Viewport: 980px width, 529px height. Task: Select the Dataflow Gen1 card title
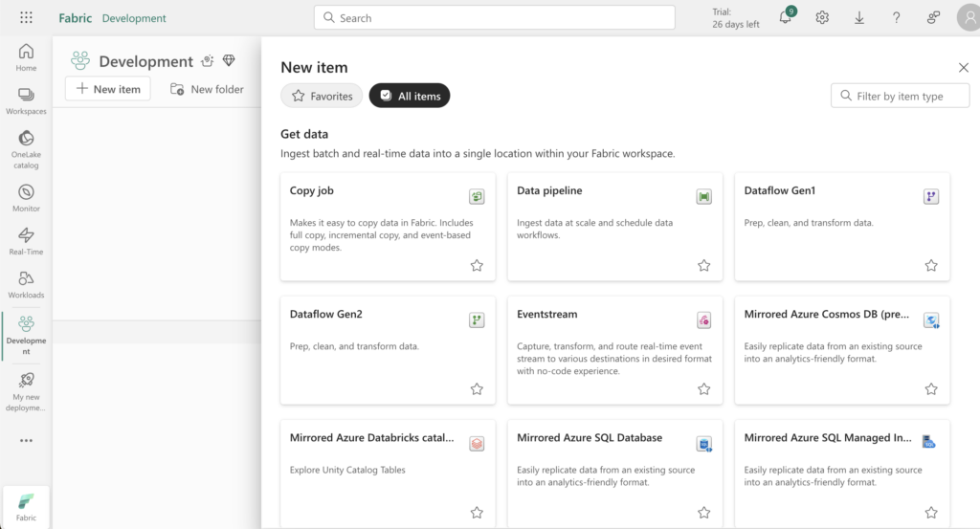(779, 190)
